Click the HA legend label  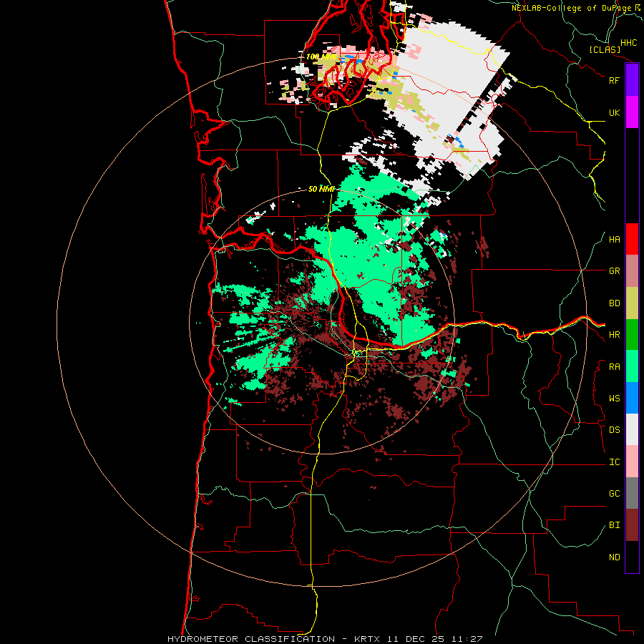click(x=614, y=240)
